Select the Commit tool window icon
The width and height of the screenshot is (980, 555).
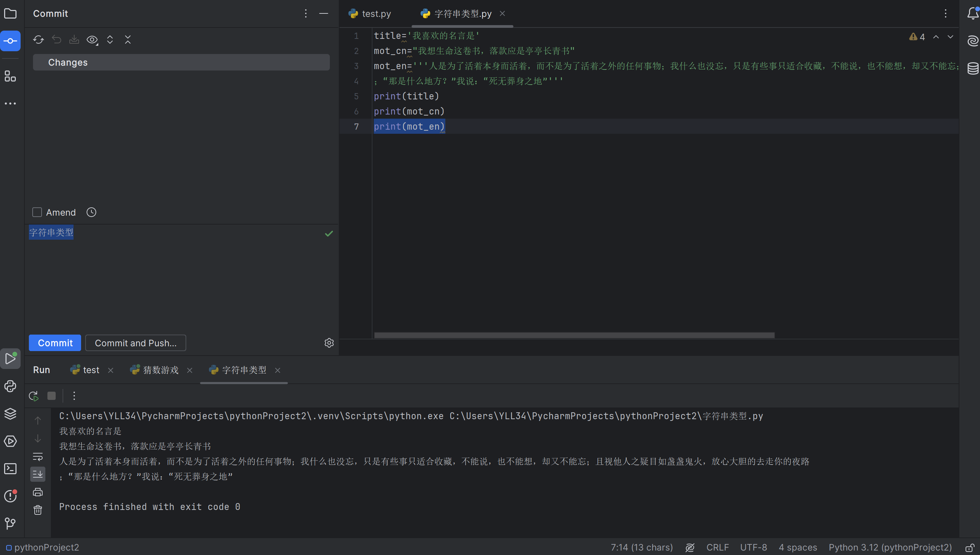(x=10, y=41)
